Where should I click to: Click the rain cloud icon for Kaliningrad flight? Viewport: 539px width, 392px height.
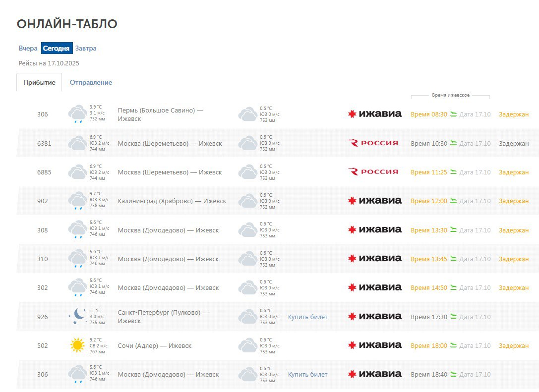pyautogui.click(x=77, y=201)
